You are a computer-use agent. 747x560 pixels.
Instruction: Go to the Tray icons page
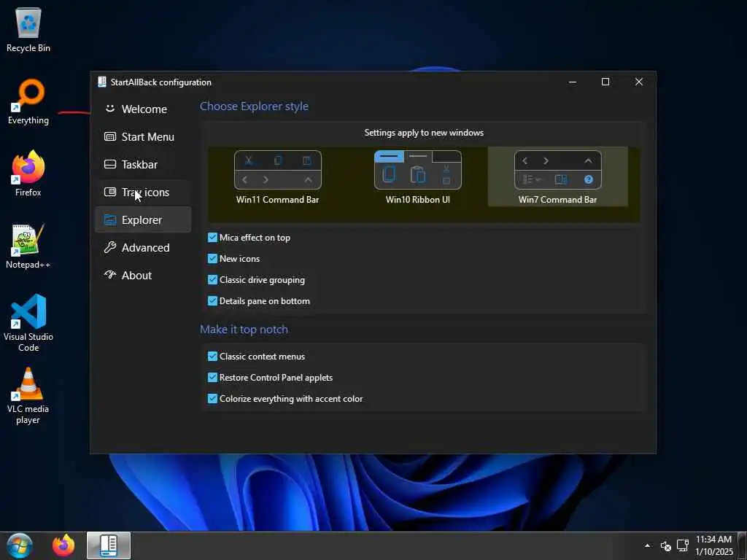pyautogui.click(x=143, y=192)
